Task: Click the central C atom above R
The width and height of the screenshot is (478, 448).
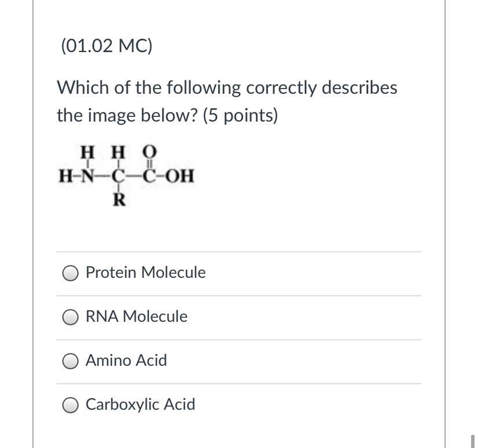Action: [119, 175]
